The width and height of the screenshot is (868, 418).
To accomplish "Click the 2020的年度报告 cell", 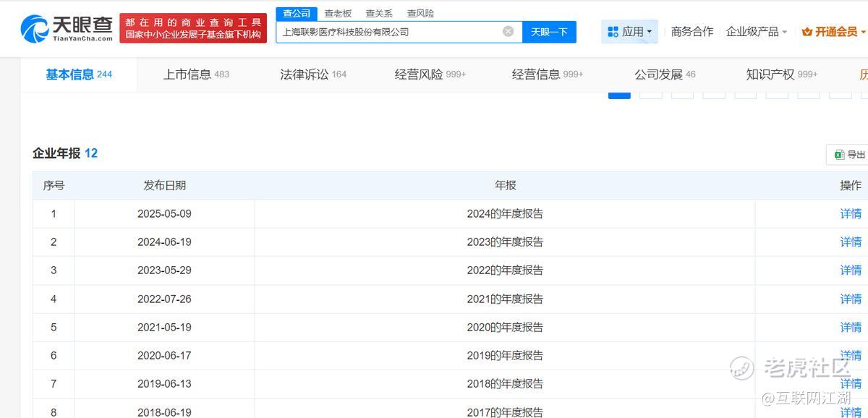I will 505,327.
